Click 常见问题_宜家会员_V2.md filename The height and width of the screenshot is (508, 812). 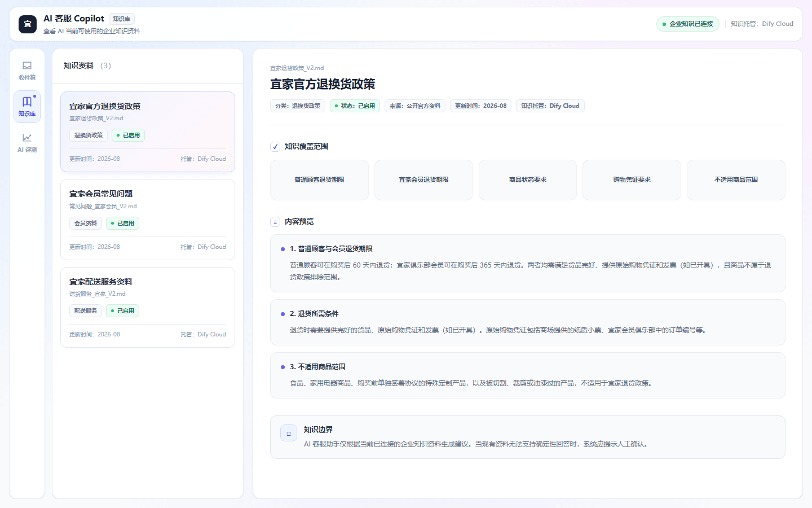[x=103, y=207]
